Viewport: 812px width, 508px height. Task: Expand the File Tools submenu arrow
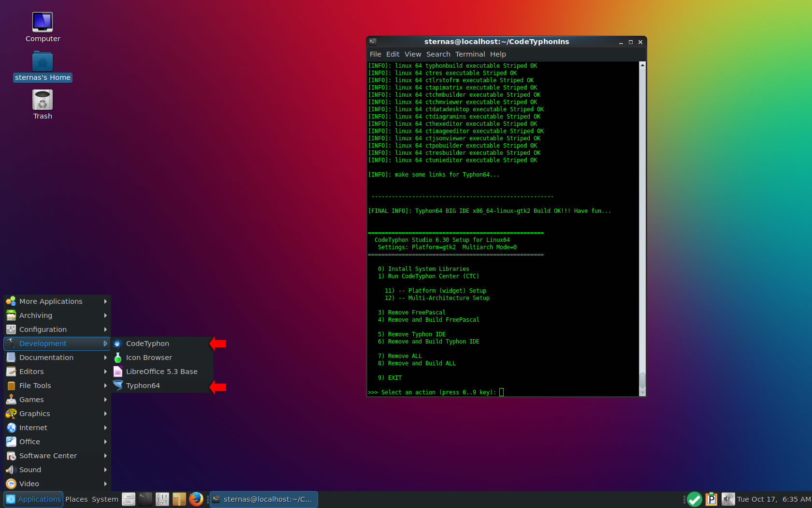pos(105,386)
